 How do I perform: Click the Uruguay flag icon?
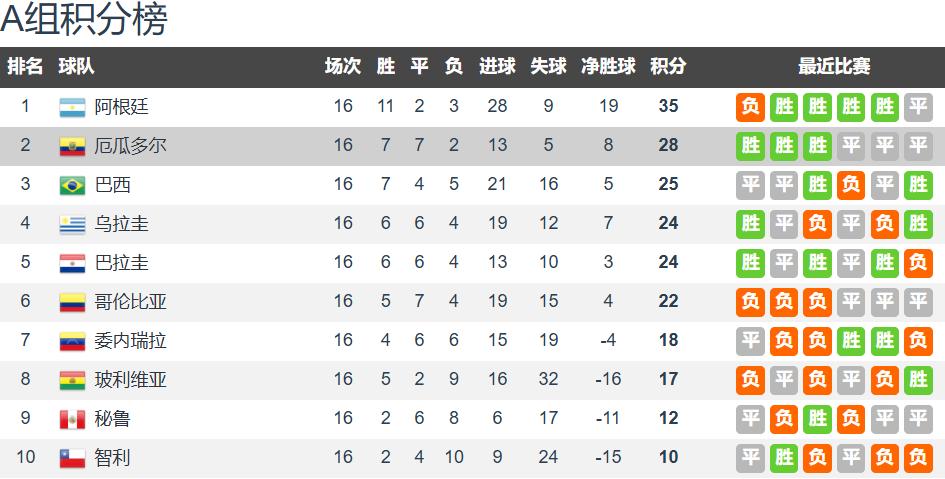pos(72,224)
